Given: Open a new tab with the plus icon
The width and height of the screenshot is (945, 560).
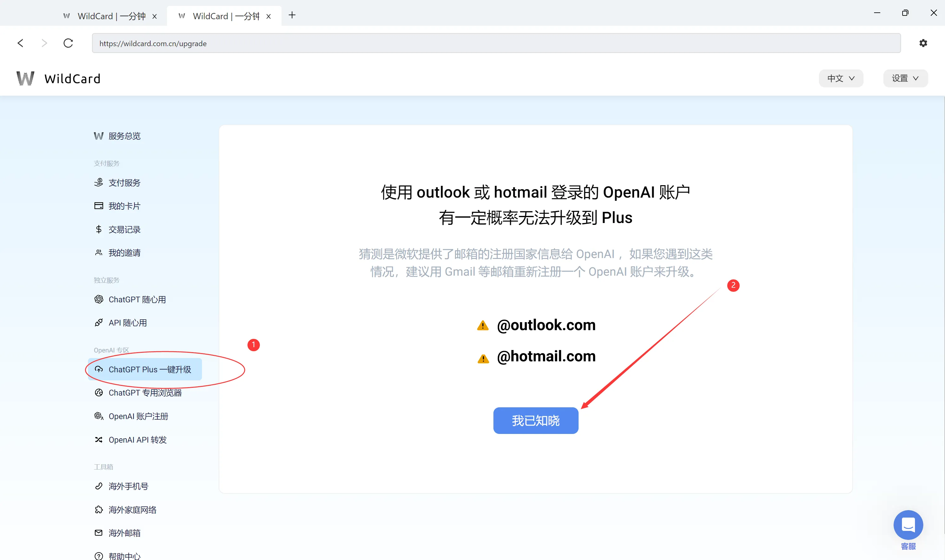Looking at the screenshot, I should pyautogui.click(x=291, y=15).
